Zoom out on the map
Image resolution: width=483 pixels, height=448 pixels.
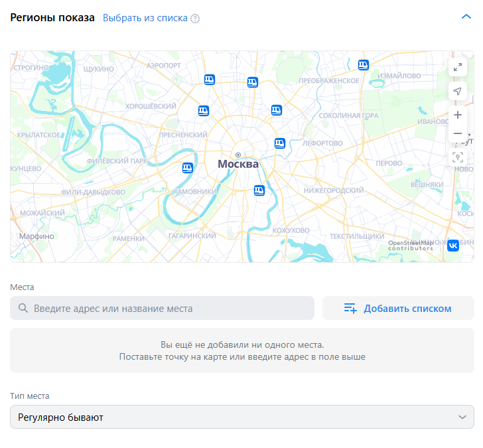click(x=458, y=134)
